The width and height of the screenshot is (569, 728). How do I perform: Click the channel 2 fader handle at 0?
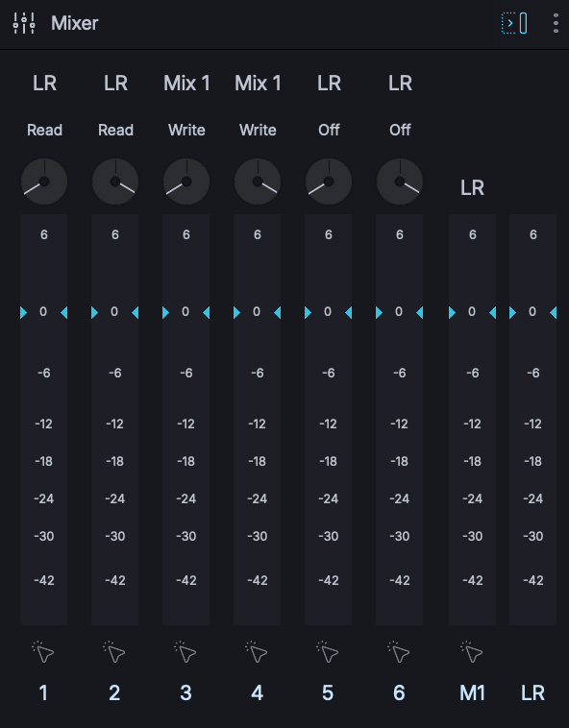tap(114, 312)
